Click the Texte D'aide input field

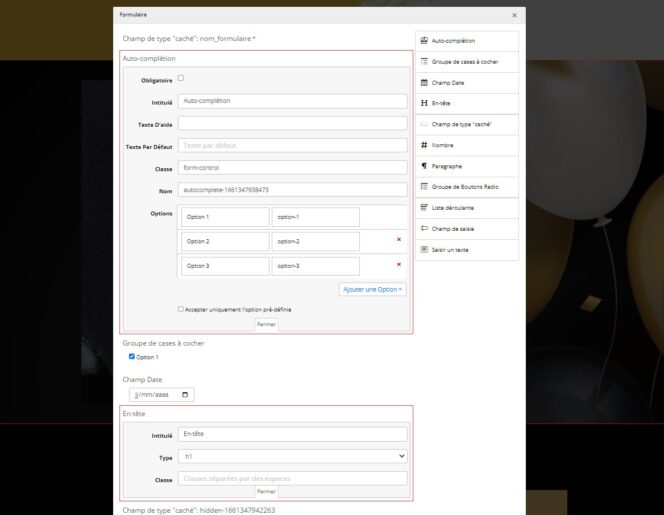pyautogui.click(x=293, y=123)
